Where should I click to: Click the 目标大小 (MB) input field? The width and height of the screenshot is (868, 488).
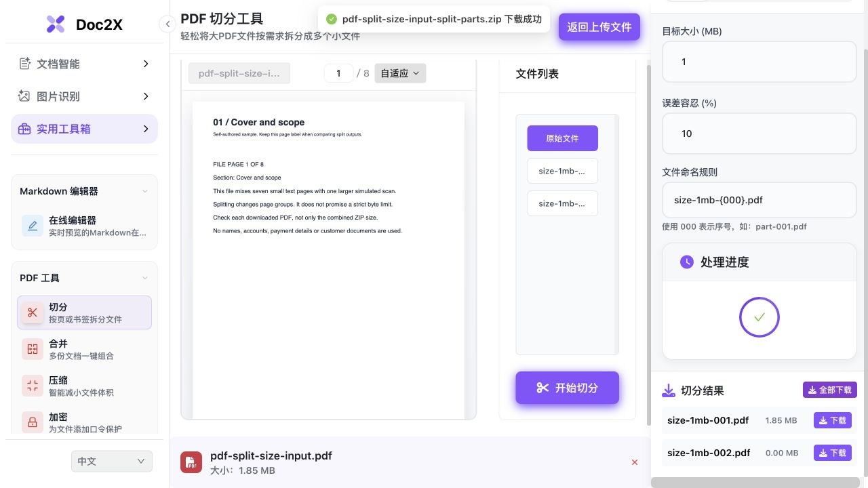pos(759,62)
